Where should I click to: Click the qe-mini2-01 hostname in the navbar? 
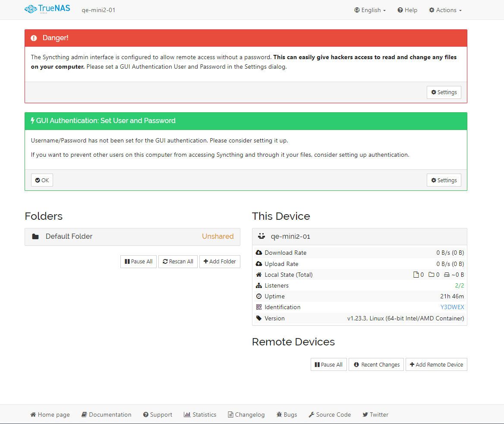click(x=98, y=10)
